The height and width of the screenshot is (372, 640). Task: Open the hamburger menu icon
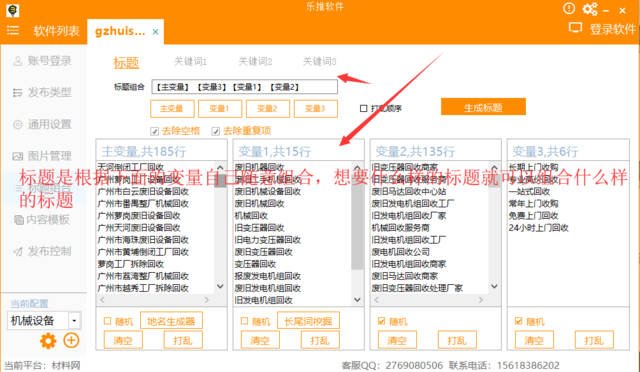[x=13, y=30]
